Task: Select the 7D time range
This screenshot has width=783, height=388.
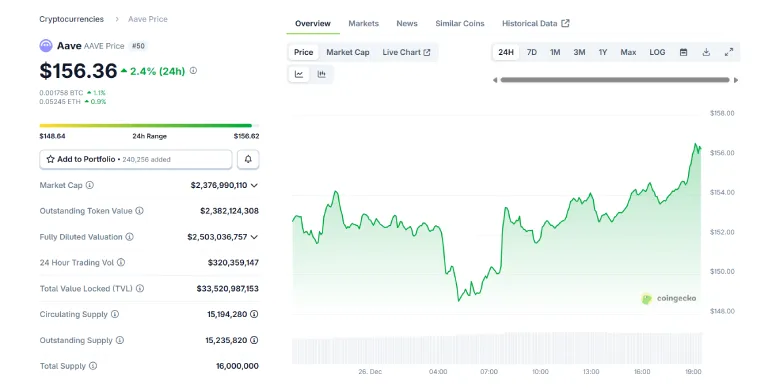Action: coord(532,52)
